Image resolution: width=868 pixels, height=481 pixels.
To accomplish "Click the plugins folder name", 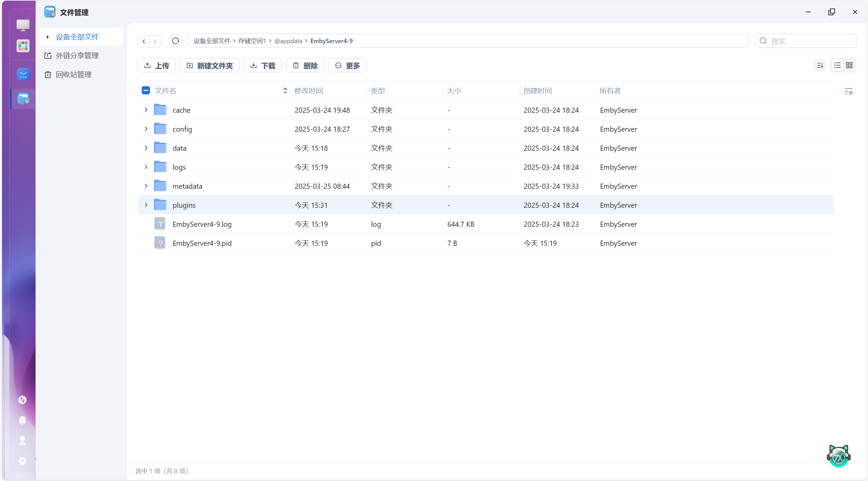I will 184,205.
